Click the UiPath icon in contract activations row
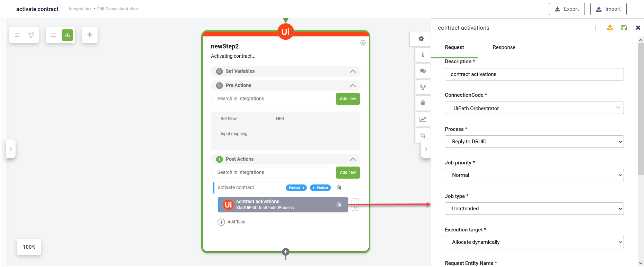Image resolution: width=644 pixels, height=267 pixels. pyautogui.click(x=228, y=205)
